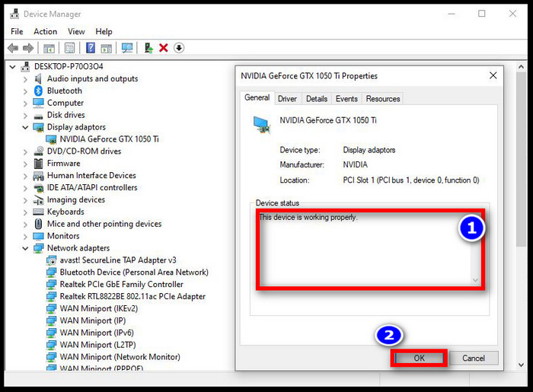The height and width of the screenshot is (392, 533).
Task: Select Realtek PCIe GbE Family Controller
Action: (121, 285)
